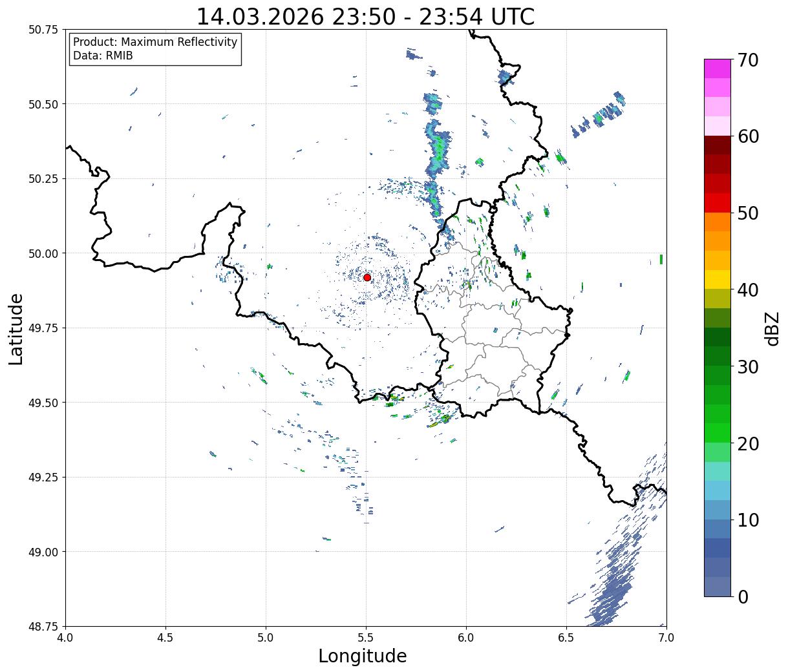Click the colorbar tick label 50
Viewport: 788px width, 672px height.
tap(748, 213)
